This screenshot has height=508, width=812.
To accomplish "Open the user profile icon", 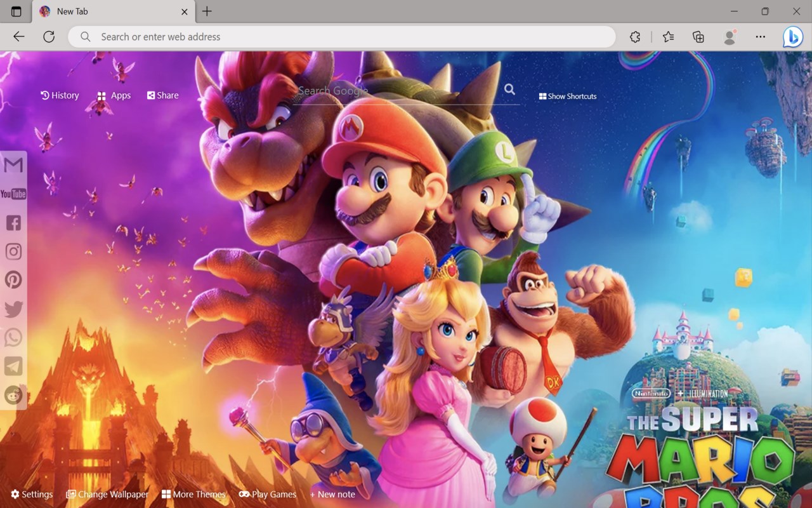I will (x=730, y=37).
